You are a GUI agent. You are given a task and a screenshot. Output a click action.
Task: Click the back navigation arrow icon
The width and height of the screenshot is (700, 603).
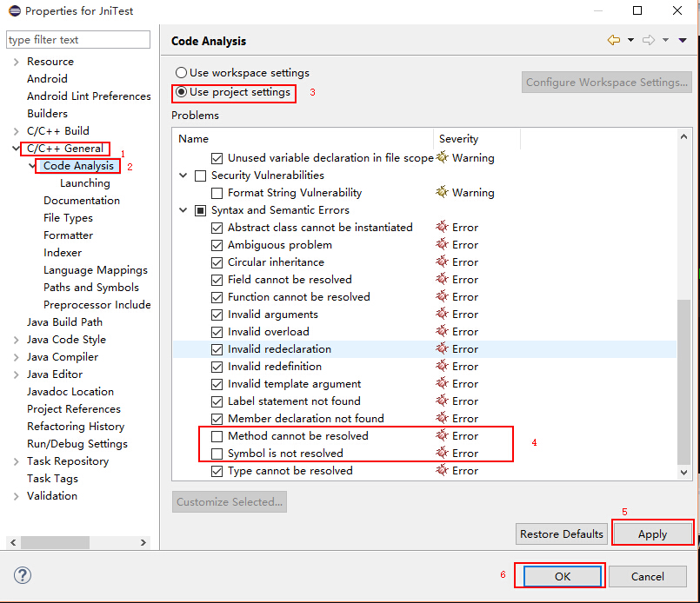614,40
